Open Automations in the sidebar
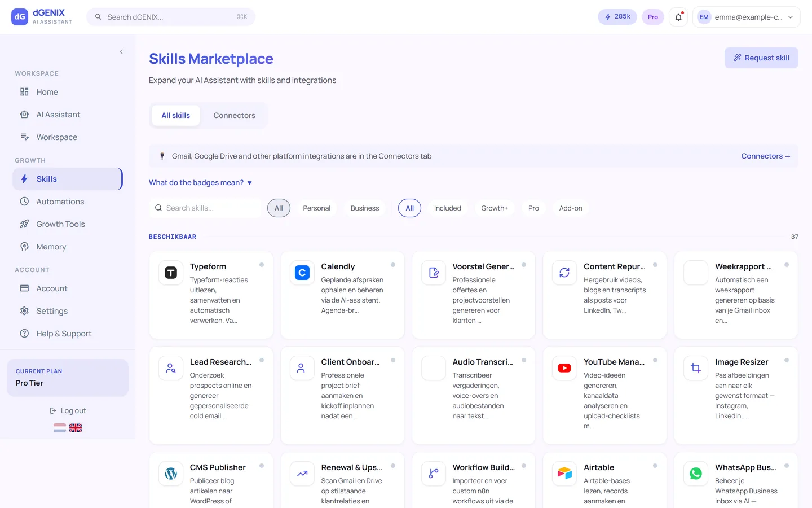Image resolution: width=812 pixels, height=508 pixels. coord(68,202)
